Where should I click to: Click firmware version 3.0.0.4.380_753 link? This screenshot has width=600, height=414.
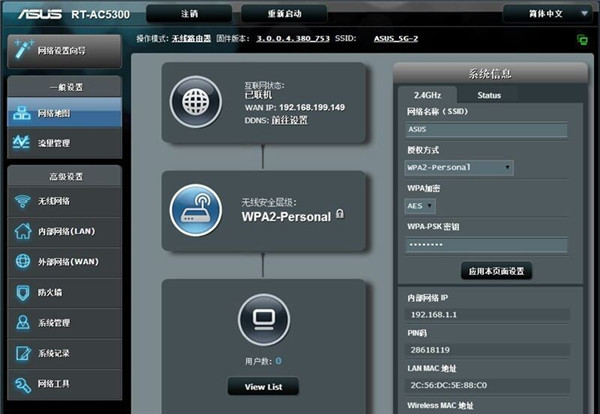(293, 39)
